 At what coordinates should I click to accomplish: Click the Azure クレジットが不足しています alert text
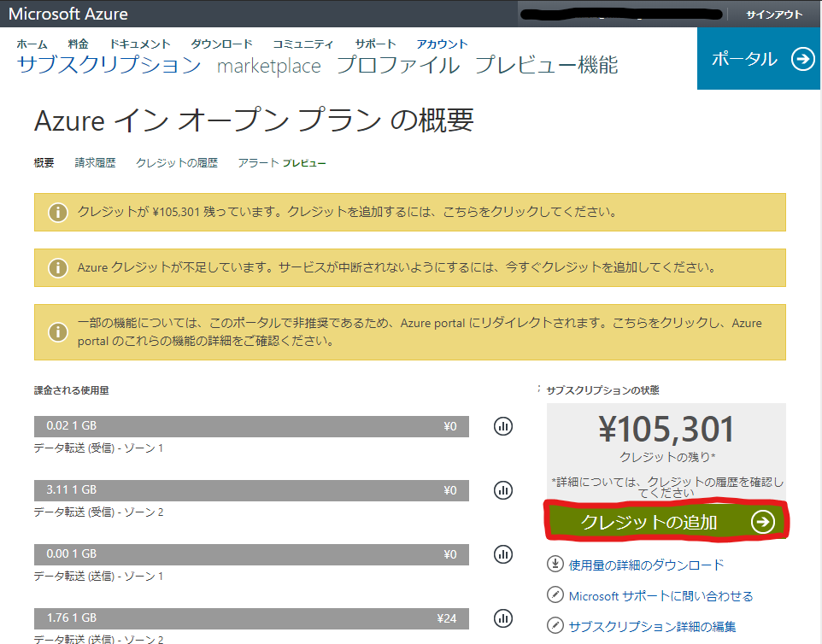397,267
